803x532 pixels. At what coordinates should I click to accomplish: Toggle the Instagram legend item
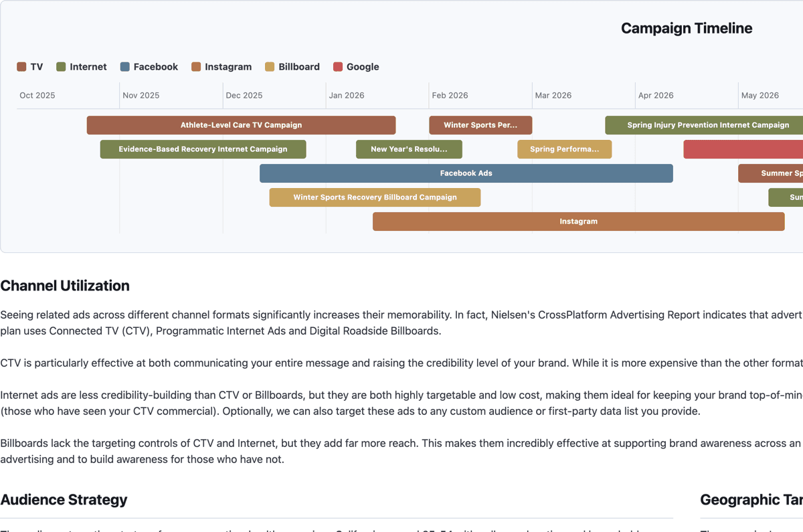pos(221,67)
